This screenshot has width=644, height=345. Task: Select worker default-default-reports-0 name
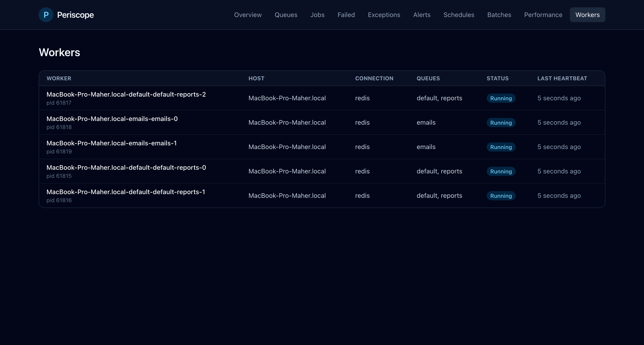[126, 167]
